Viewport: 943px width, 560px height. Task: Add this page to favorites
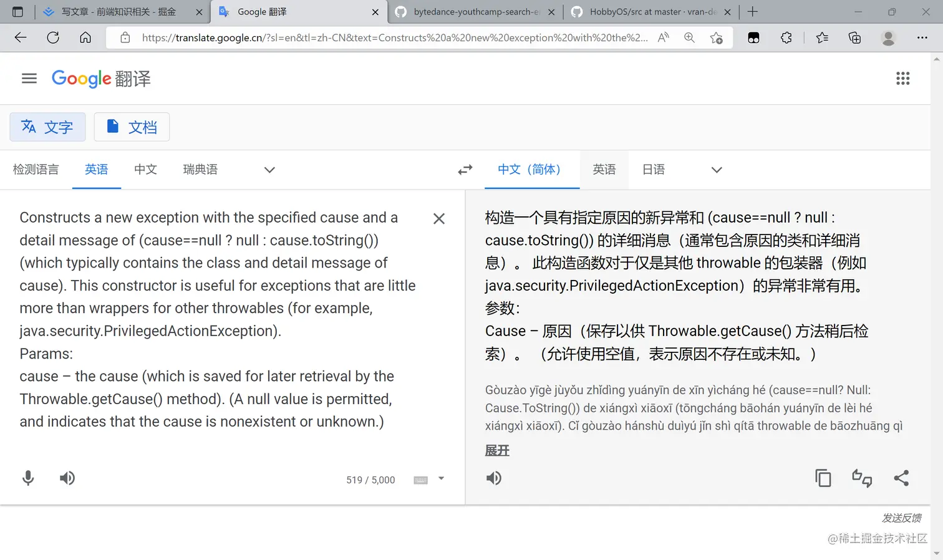click(717, 38)
